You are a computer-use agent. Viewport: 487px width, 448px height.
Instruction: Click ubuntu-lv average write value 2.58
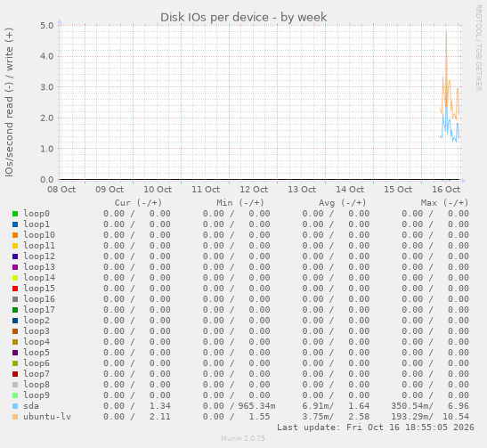tap(359, 417)
